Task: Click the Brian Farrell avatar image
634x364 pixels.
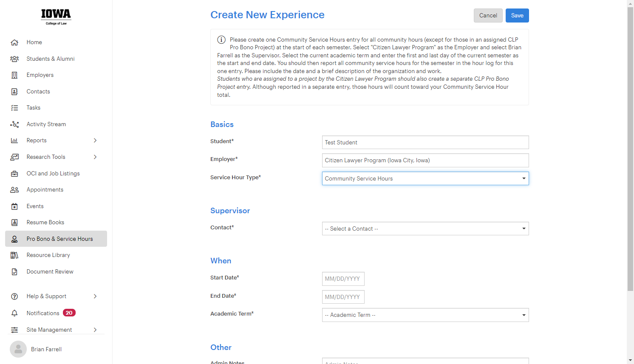Action: 18,349
